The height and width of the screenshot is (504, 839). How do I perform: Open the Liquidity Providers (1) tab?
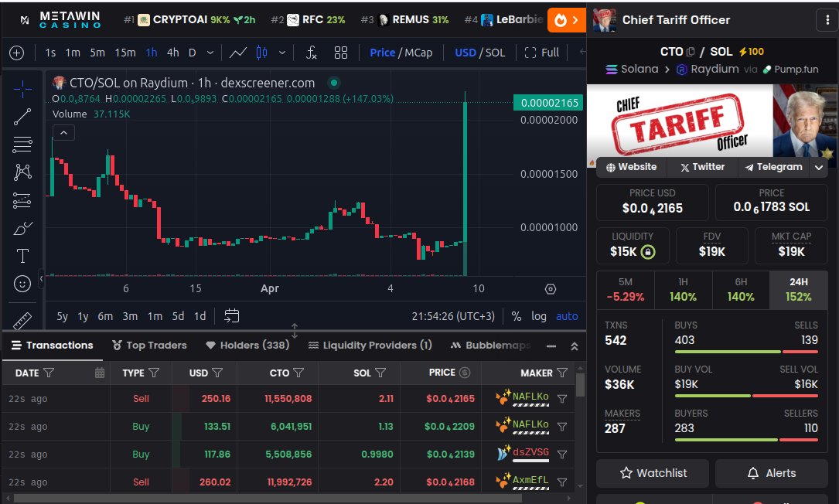pos(370,345)
